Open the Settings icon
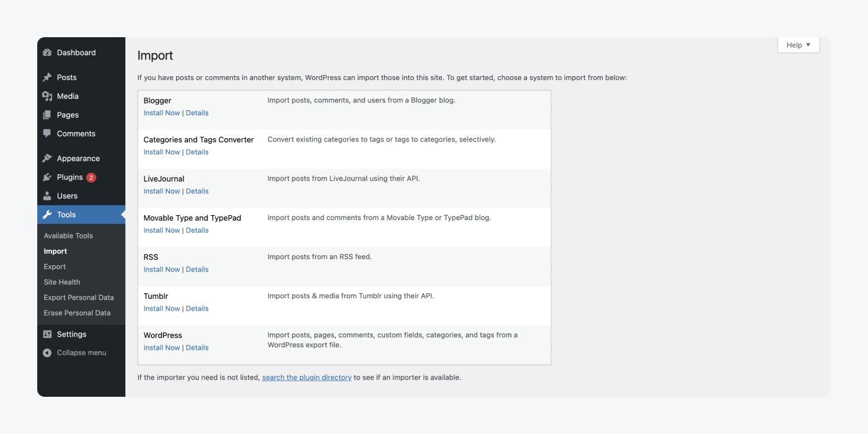The width and height of the screenshot is (868, 434). tap(48, 334)
